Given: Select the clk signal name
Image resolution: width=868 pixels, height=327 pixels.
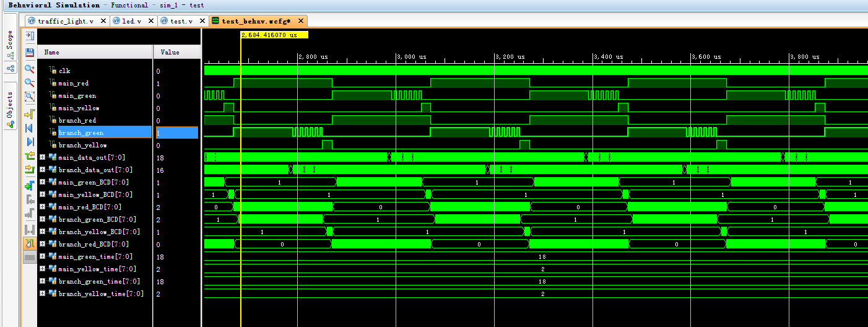Looking at the screenshot, I should coord(64,71).
